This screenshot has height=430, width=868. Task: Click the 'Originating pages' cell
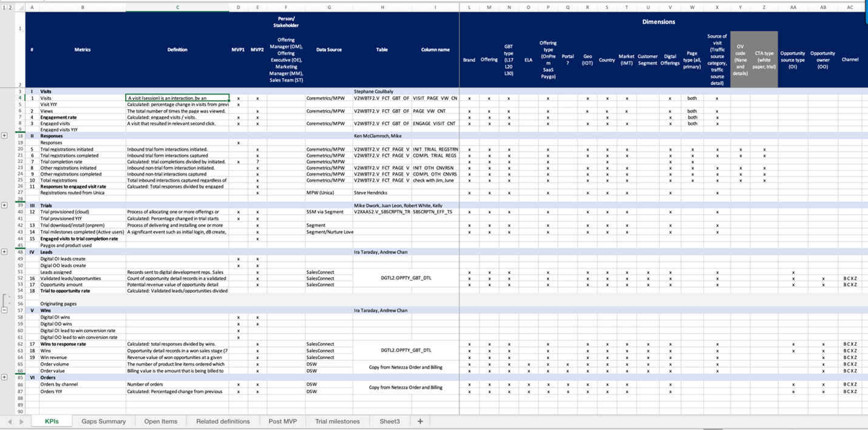pos(83,303)
